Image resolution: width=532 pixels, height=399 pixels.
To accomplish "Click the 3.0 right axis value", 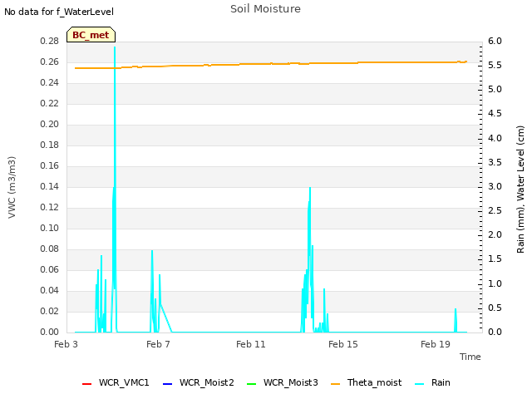I will (495, 186).
